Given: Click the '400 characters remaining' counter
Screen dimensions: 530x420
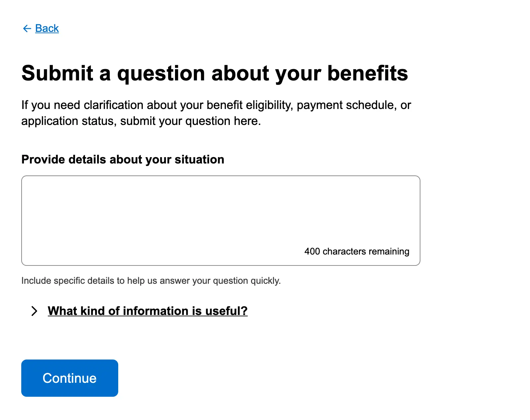Looking at the screenshot, I should pyautogui.click(x=357, y=252).
